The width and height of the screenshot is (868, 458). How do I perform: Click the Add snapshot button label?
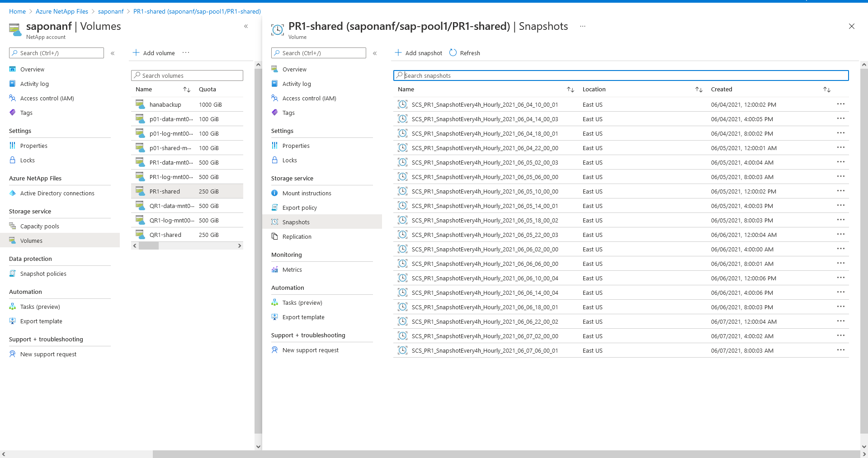[424, 53]
